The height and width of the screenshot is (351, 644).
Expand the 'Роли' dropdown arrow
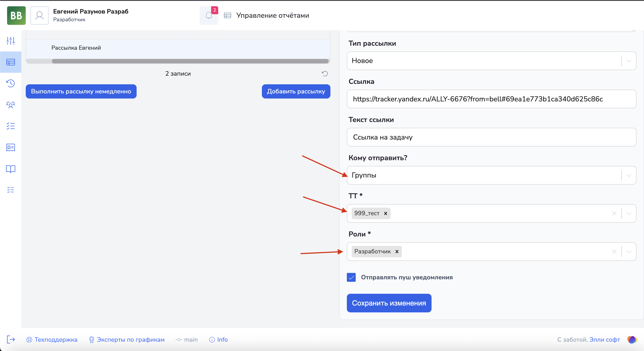[x=628, y=252]
